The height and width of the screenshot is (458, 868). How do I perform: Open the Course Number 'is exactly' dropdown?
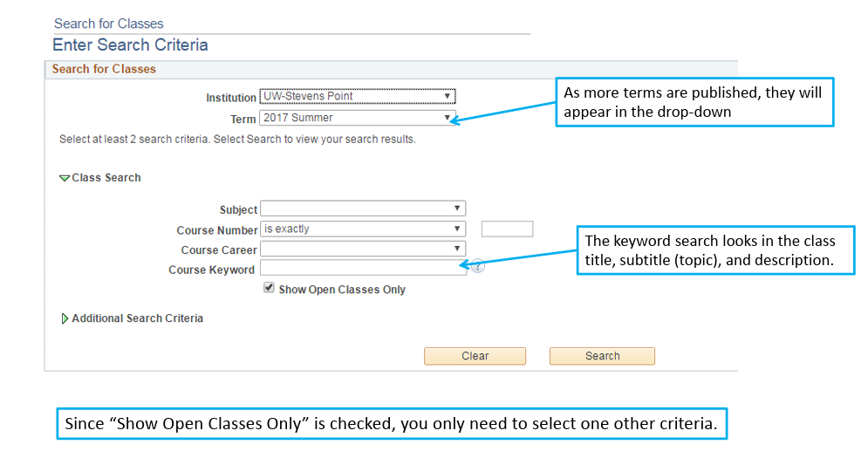[363, 229]
